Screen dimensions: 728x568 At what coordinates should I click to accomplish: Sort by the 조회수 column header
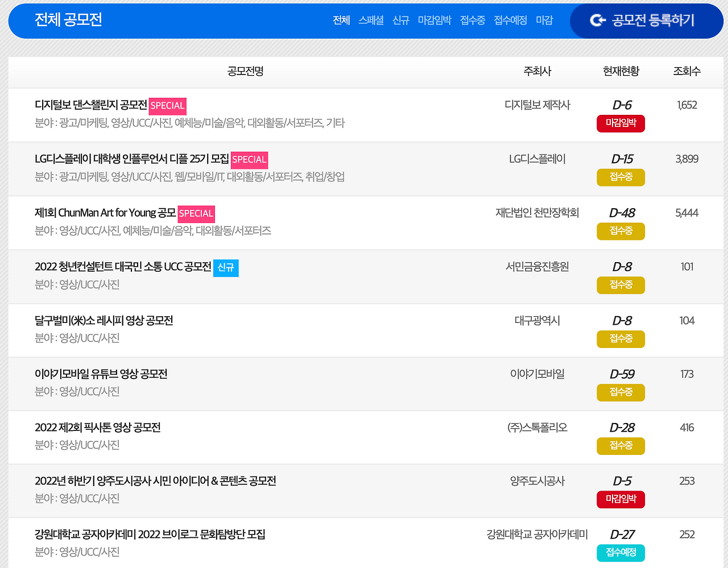click(686, 72)
